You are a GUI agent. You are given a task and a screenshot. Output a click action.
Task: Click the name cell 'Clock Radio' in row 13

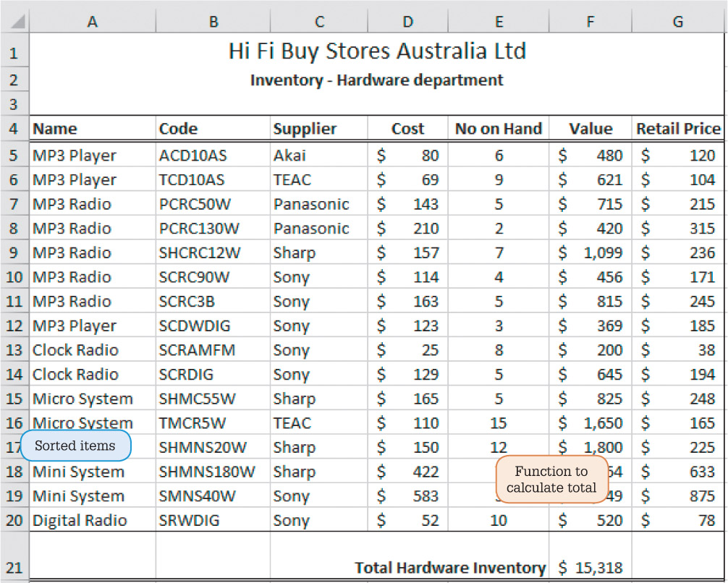tap(93, 350)
